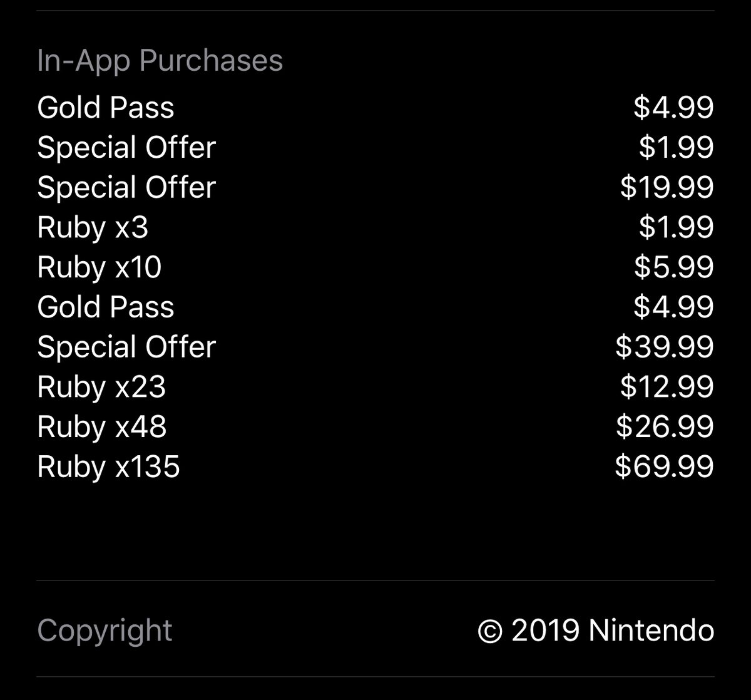Click the $1.99 price beside Ruby x3

(x=676, y=227)
